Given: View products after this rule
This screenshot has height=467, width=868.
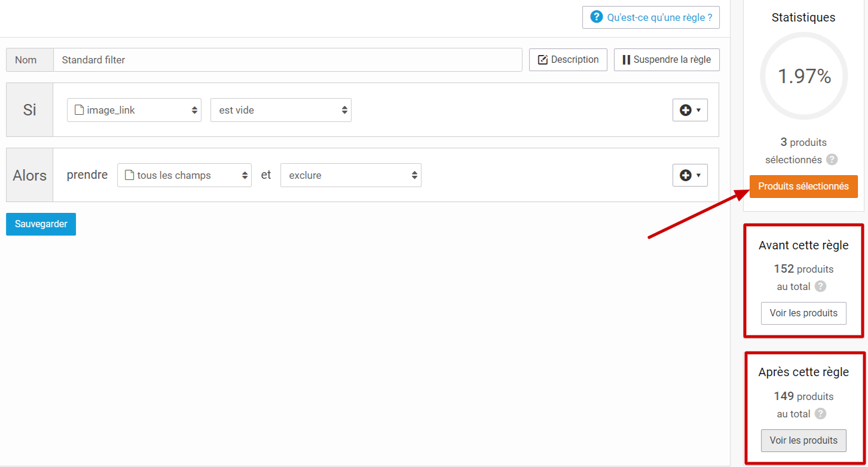Looking at the screenshot, I should point(803,441).
